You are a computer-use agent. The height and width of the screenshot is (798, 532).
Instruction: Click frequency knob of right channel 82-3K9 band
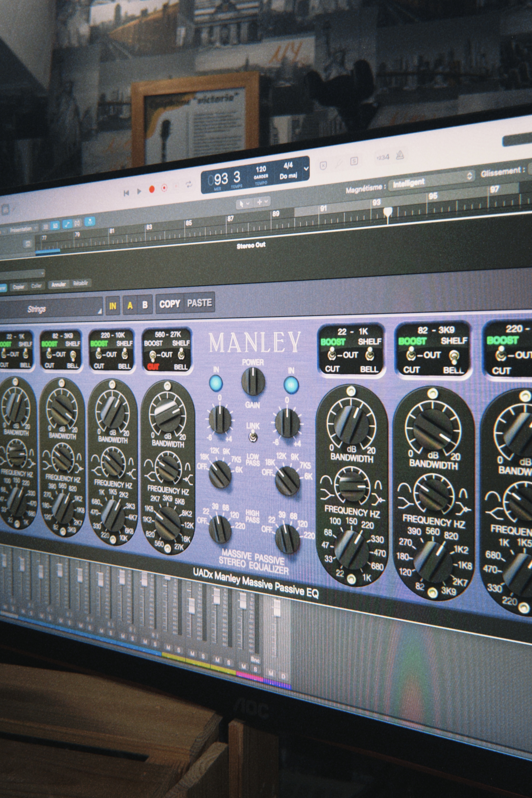coord(433,561)
